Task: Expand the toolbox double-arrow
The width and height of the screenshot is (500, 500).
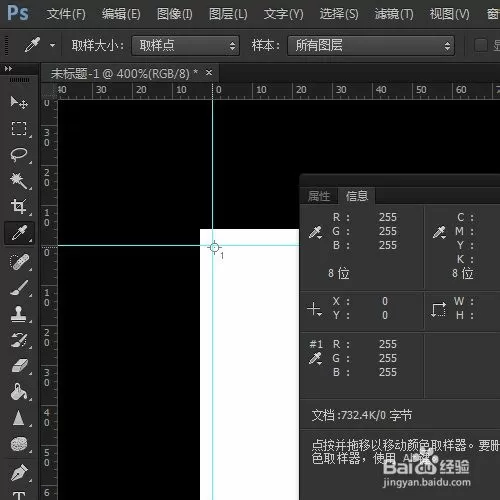Action: pyautogui.click(x=8, y=69)
